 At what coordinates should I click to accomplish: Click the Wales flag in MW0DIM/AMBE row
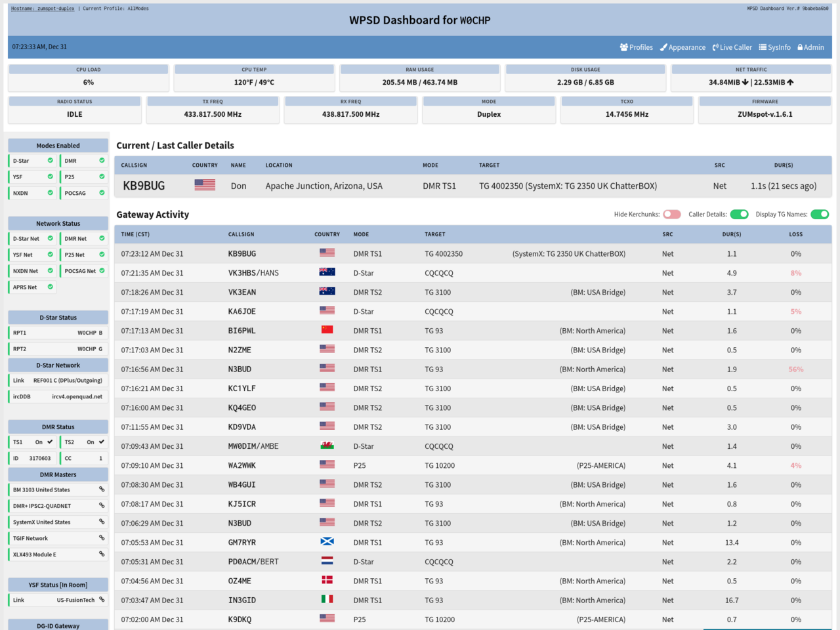(327, 445)
